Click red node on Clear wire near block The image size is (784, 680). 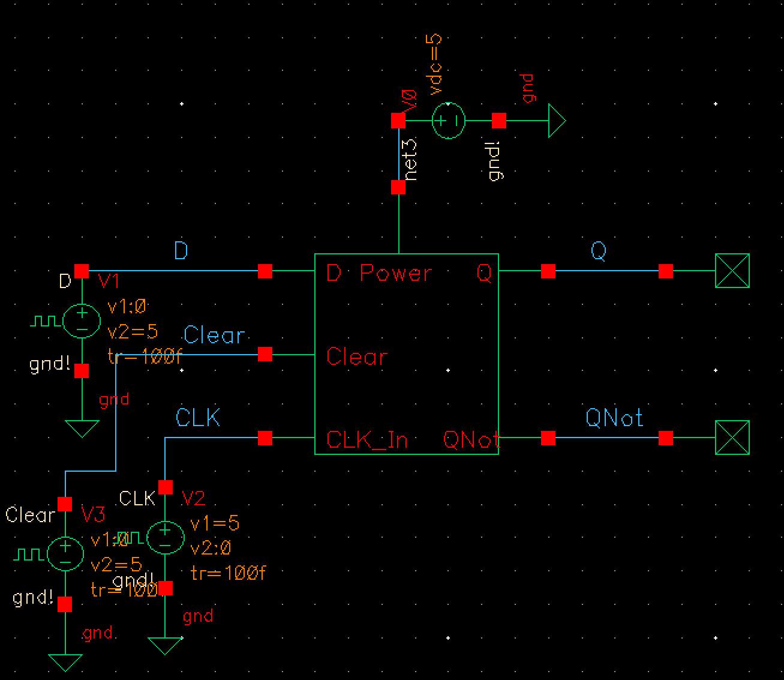265,354
